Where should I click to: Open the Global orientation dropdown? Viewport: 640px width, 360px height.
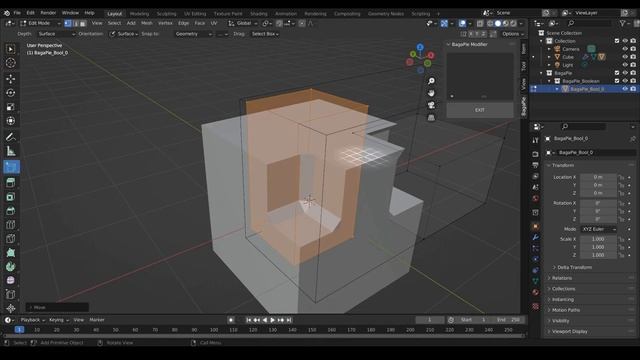pos(242,24)
